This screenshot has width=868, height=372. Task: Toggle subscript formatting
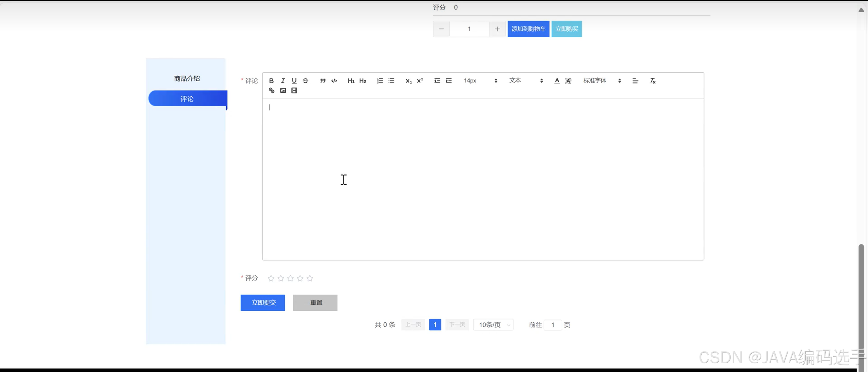[x=408, y=81]
